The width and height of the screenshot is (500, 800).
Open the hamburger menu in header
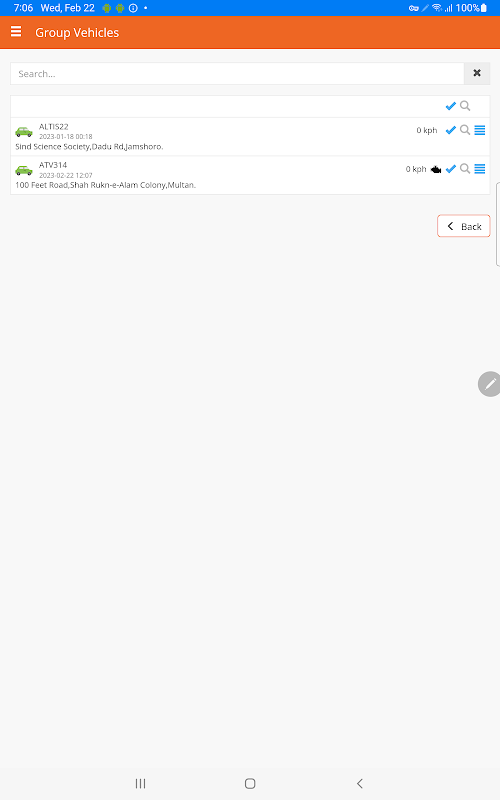click(x=16, y=32)
